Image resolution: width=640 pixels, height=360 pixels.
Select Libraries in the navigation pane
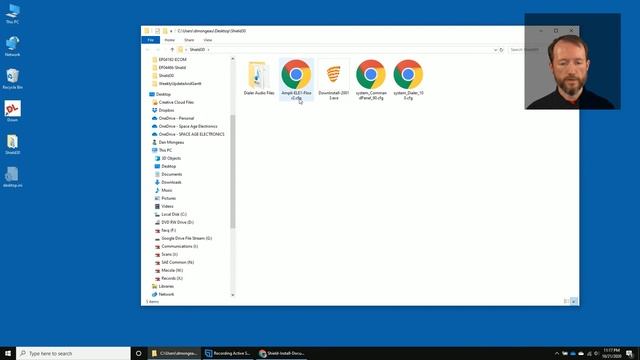166,287
